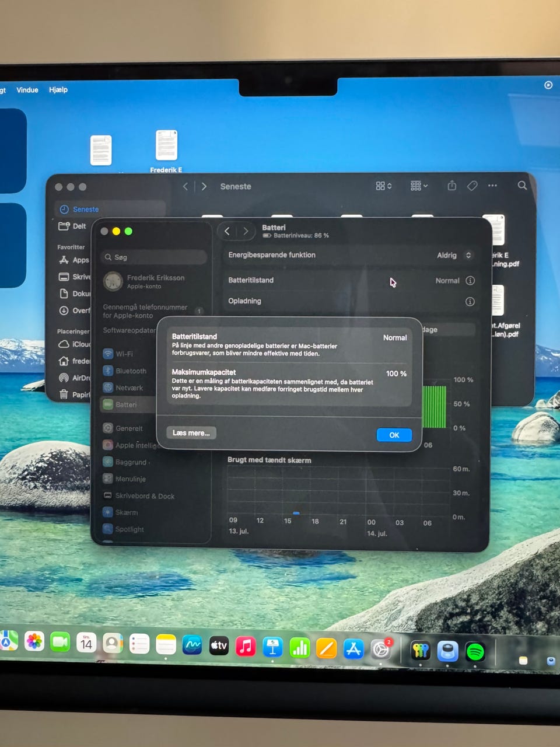The image size is (560, 747).
Task: Open Skrivebord & Dock settings
Action: click(139, 496)
